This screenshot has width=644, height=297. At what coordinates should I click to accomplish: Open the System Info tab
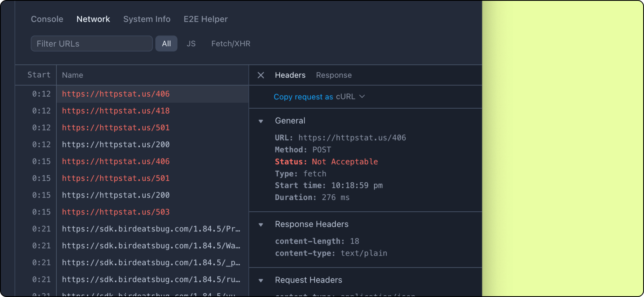147,19
